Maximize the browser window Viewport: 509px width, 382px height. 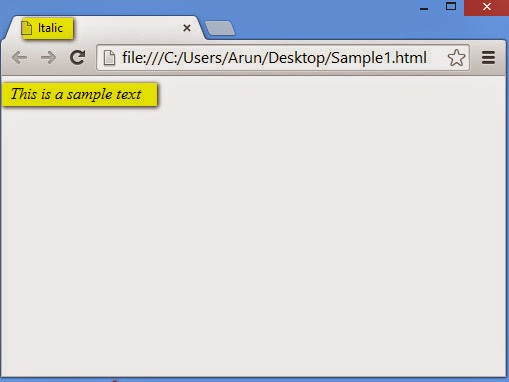[x=451, y=6]
